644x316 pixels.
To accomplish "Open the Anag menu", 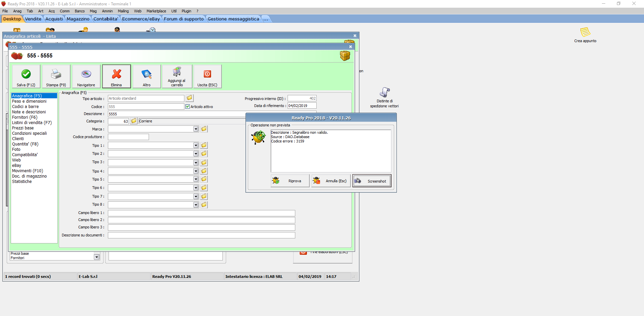I will (17, 11).
